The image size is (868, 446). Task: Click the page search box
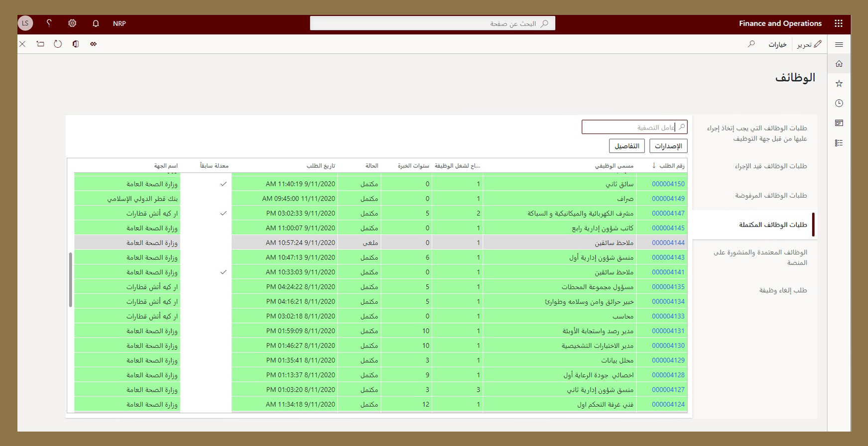tap(432, 23)
